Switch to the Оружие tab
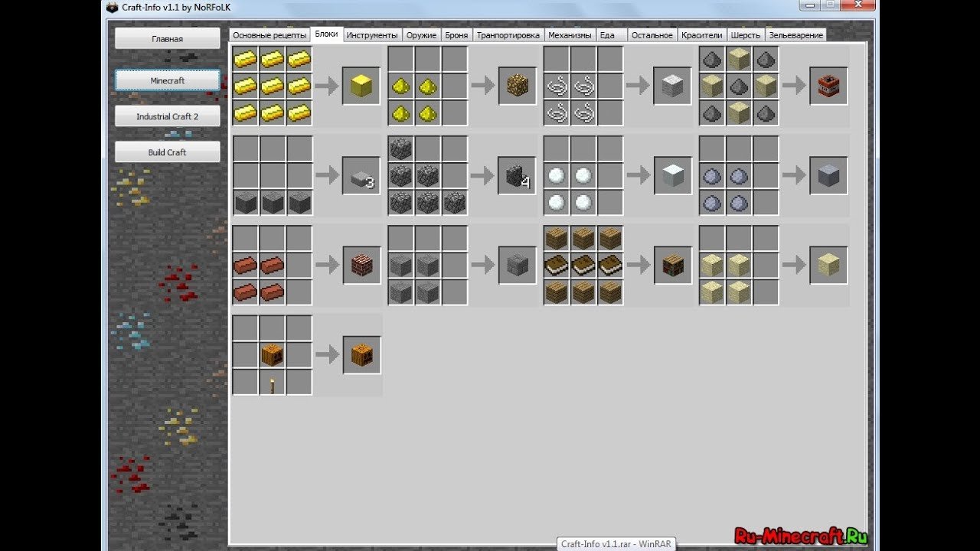Screen dimensions: 980x551 tap(421, 35)
